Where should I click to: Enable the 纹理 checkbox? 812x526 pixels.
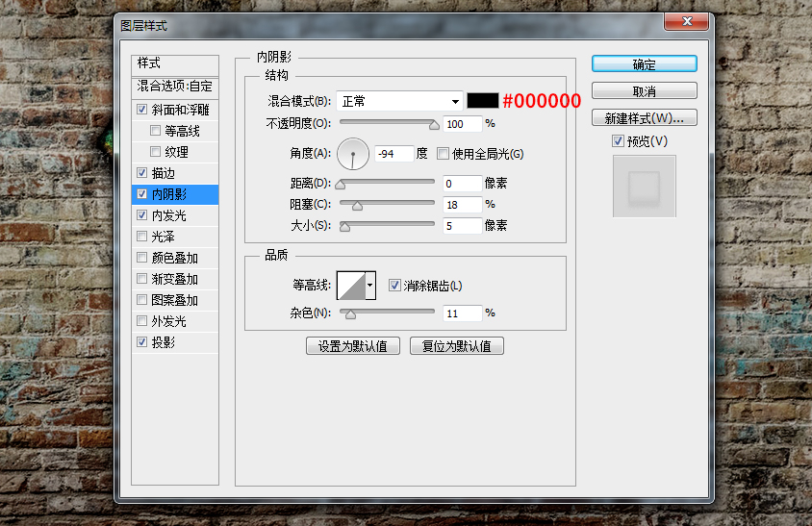coord(155,152)
